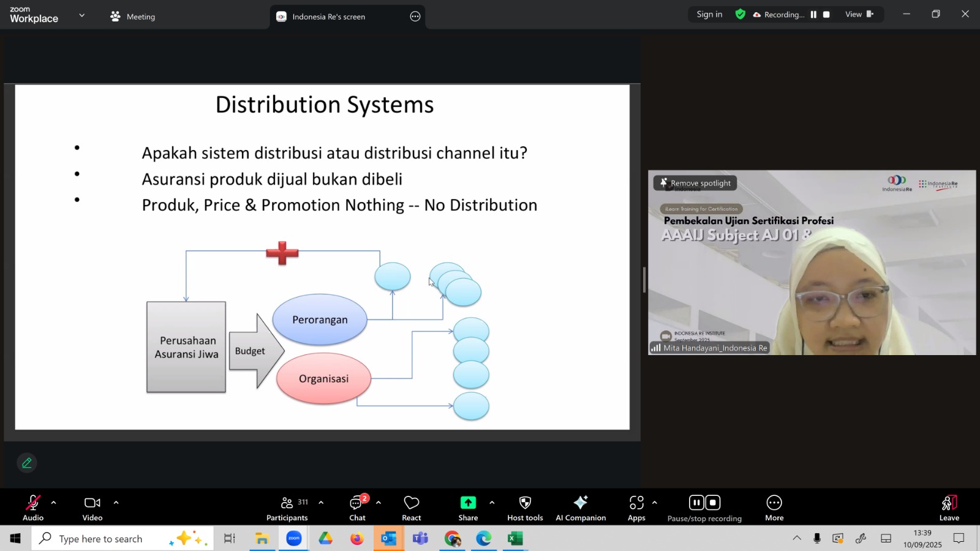Screen dimensions: 980x551
Task: Open Zoom Workplace dropdown chevron
Action: (x=82, y=15)
